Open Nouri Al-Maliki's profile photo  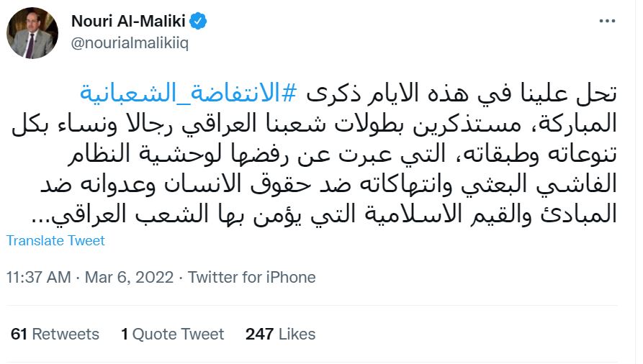[x=32, y=33]
